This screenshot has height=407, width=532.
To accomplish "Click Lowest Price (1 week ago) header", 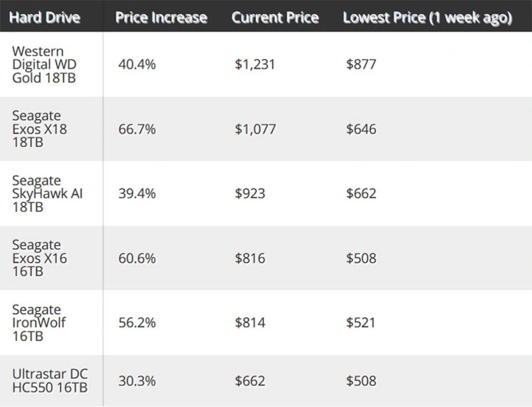I will coord(428,18).
